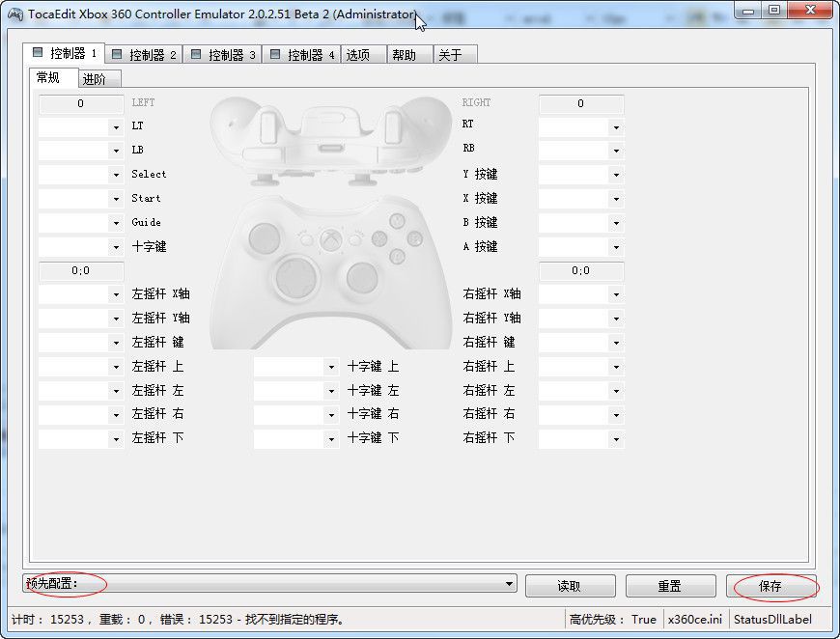Open the 右摇杆 X轴 dropdown

click(x=581, y=294)
